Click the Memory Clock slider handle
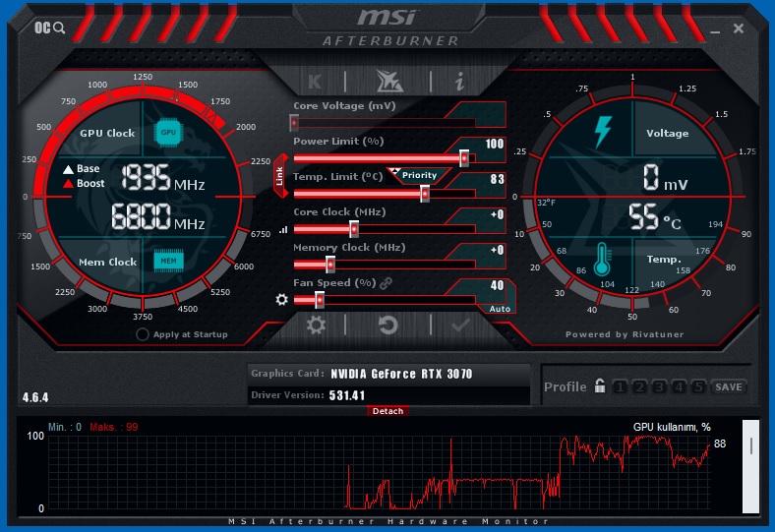This screenshot has height=532, width=775. click(330, 265)
